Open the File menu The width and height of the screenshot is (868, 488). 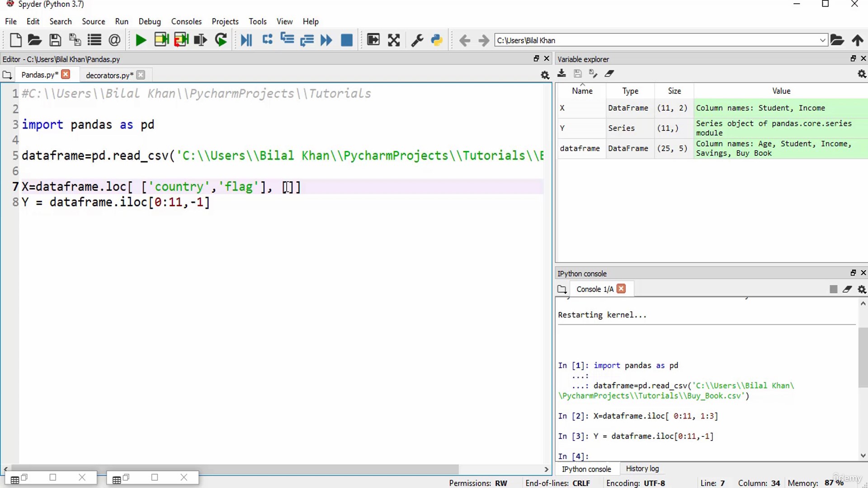[11, 21]
